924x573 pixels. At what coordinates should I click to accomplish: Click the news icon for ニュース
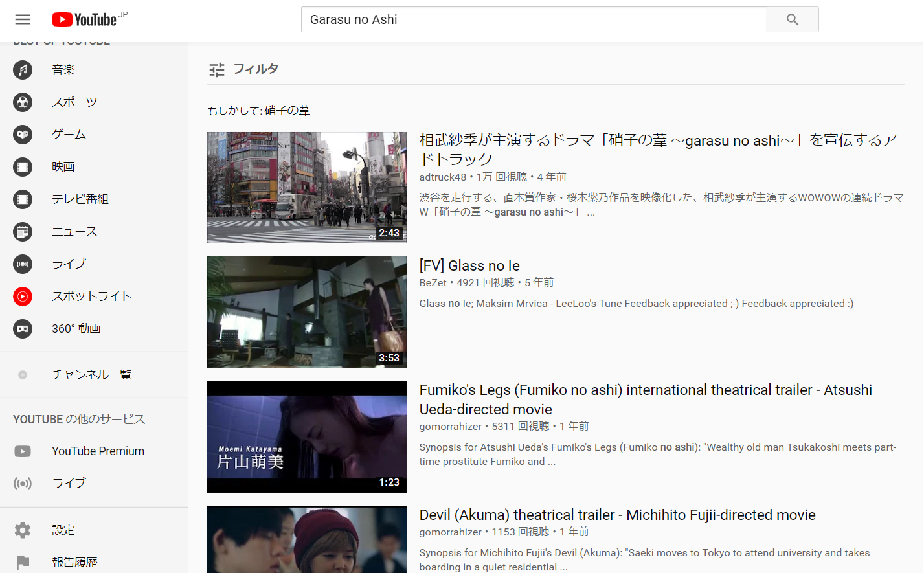pos(23,231)
